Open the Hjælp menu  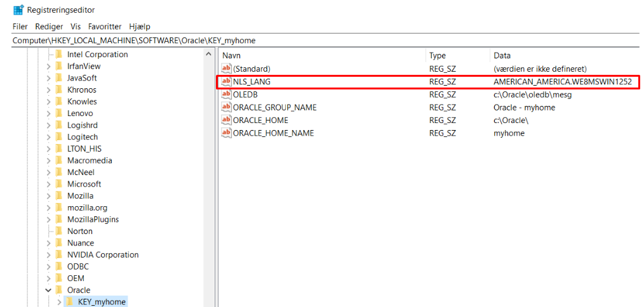click(140, 27)
